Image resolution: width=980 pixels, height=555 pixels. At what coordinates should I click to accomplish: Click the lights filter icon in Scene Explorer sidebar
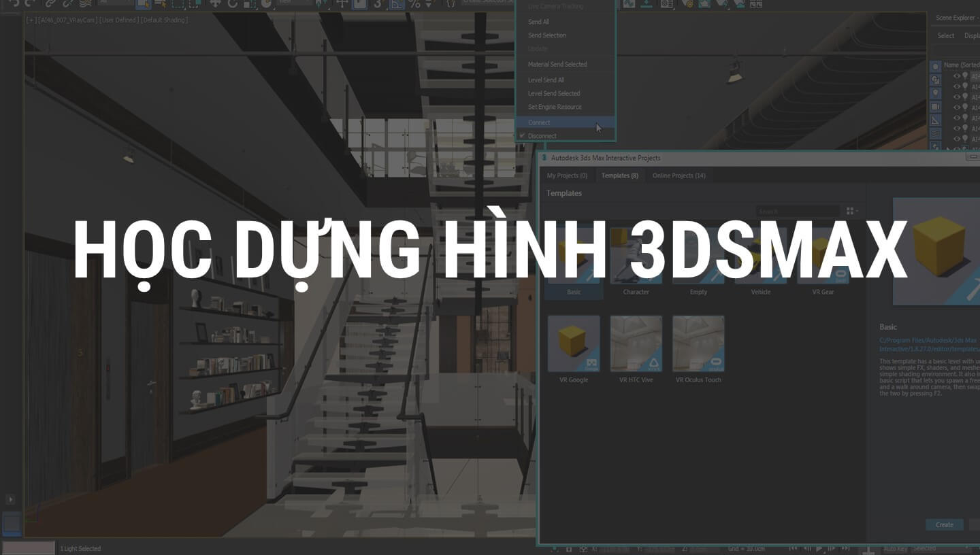click(936, 92)
